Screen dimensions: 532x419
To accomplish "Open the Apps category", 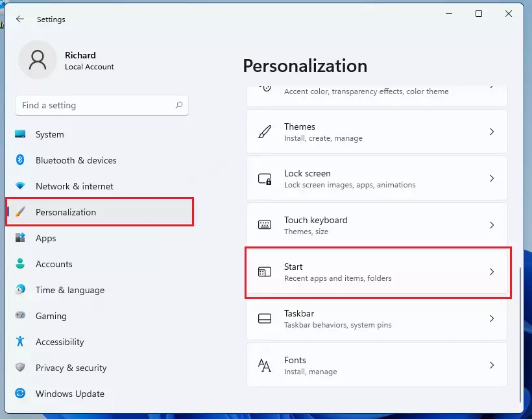I will coord(100,238).
